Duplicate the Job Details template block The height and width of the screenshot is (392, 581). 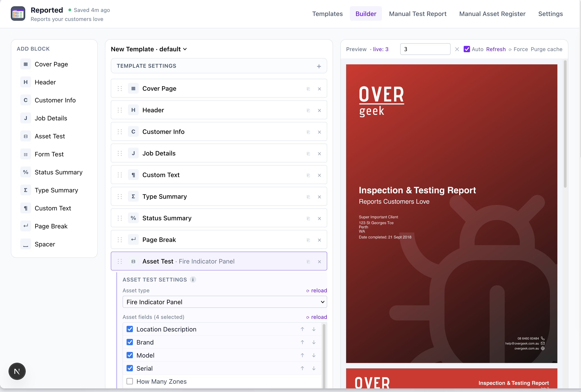coord(308,154)
